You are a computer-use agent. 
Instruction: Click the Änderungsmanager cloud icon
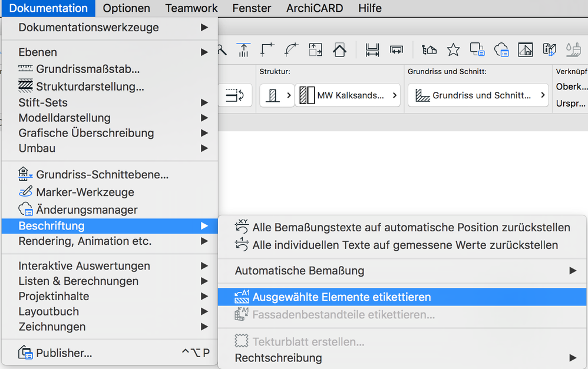[x=25, y=209]
